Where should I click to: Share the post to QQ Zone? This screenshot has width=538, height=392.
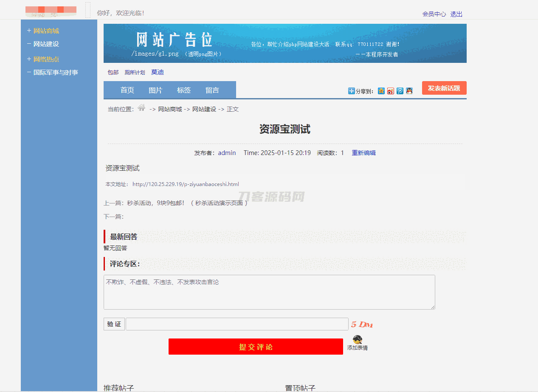point(381,91)
